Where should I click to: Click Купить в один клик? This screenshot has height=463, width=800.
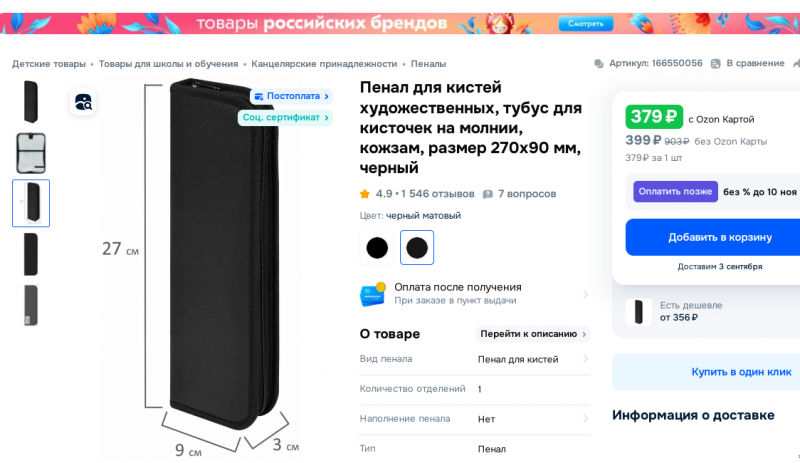click(x=741, y=372)
